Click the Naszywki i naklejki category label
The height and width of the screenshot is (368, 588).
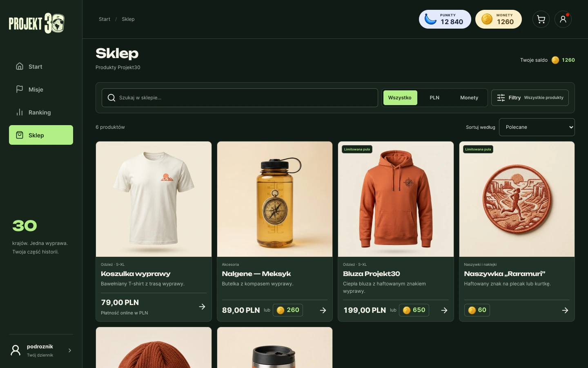click(480, 265)
